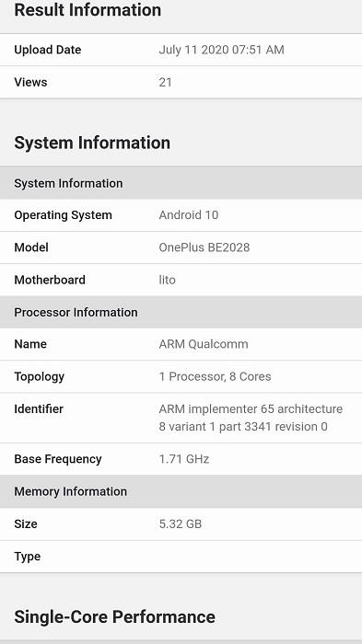
Task: Select the 5.32 GB memory size
Action: (181, 524)
